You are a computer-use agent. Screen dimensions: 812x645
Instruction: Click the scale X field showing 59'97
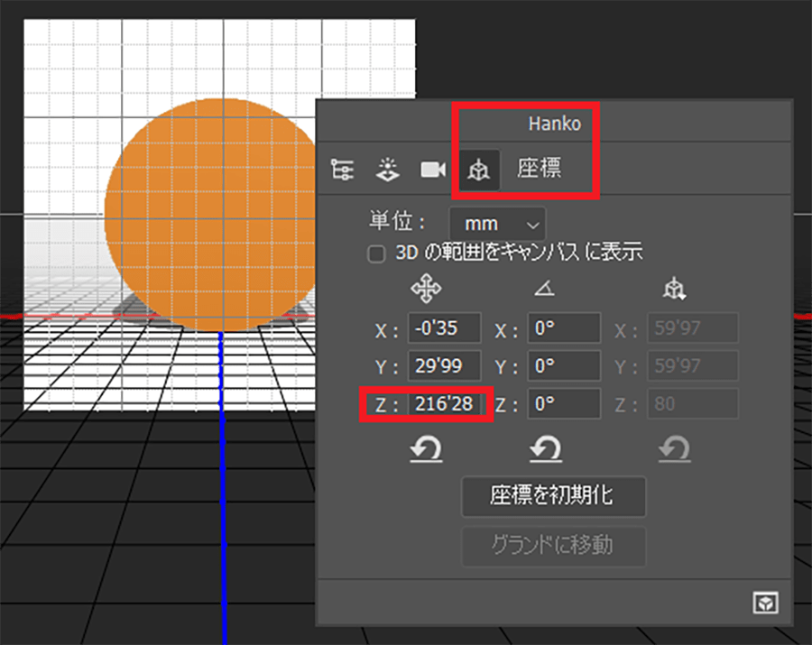[693, 328]
